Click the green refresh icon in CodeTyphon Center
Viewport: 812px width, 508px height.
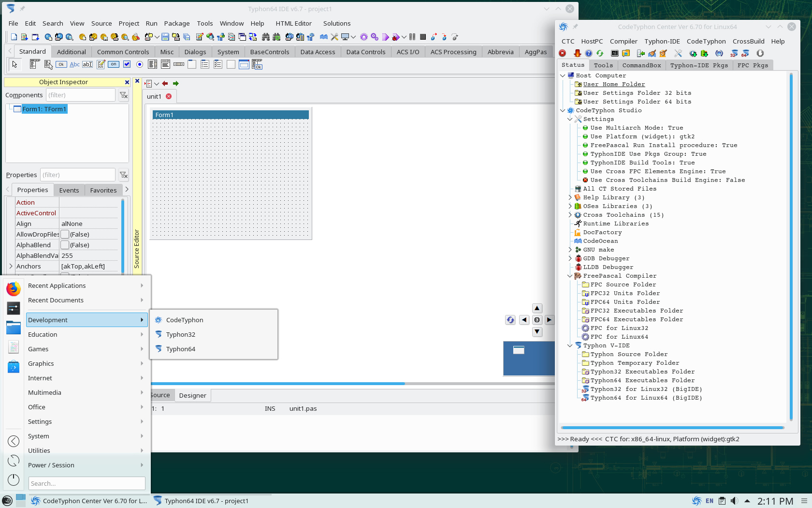coord(600,53)
